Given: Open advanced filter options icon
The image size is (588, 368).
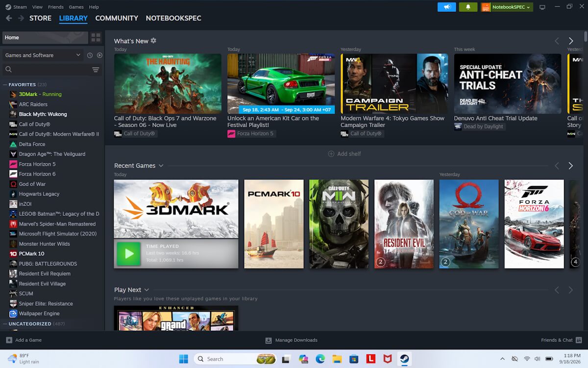Looking at the screenshot, I should point(96,70).
